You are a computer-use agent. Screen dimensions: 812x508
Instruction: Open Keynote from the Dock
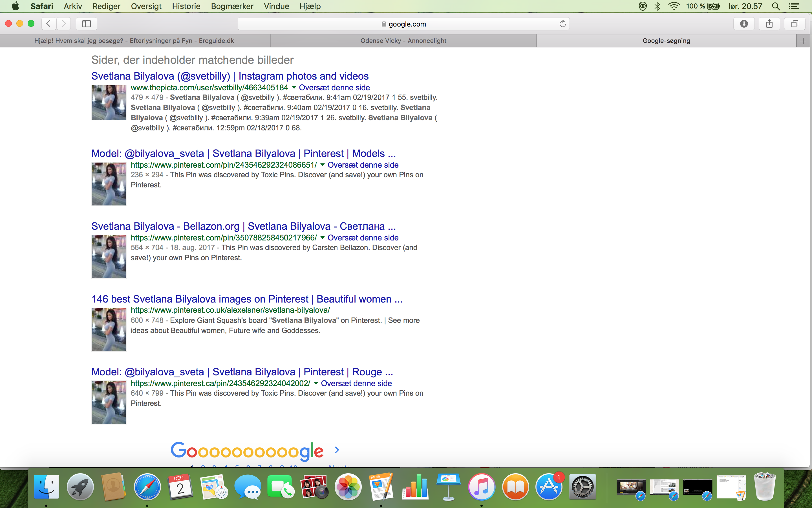click(448, 487)
